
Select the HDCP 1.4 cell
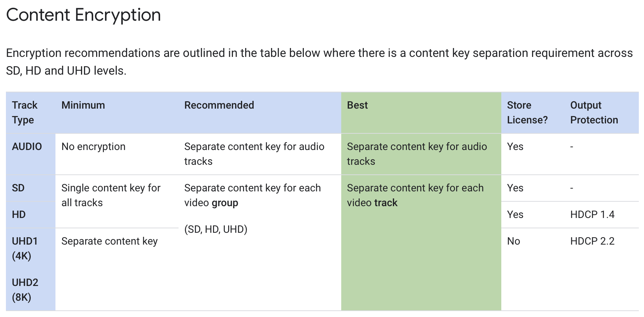pyautogui.click(x=592, y=215)
